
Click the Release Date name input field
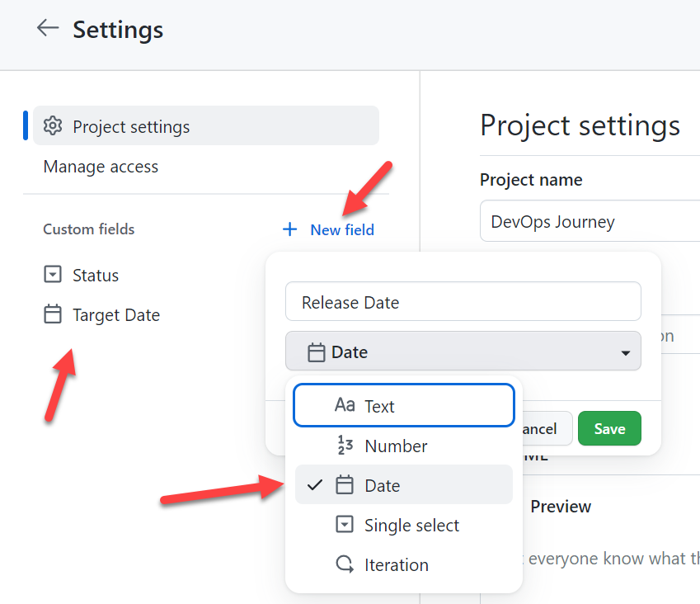pos(463,301)
